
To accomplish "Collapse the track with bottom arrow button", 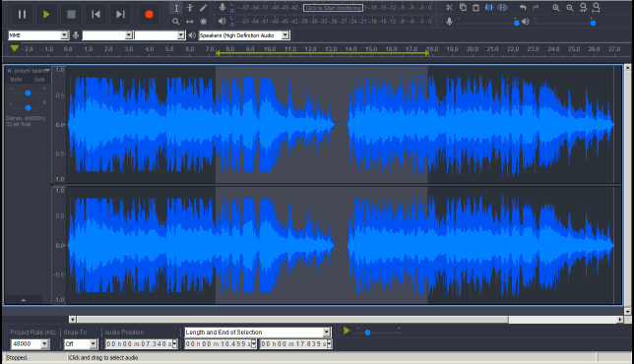I will click(24, 300).
